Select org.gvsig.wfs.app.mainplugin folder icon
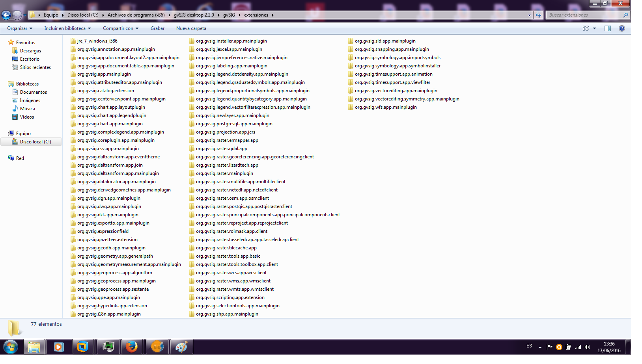Viewport: 642px width, 364px height. click(x=351, y=107)
